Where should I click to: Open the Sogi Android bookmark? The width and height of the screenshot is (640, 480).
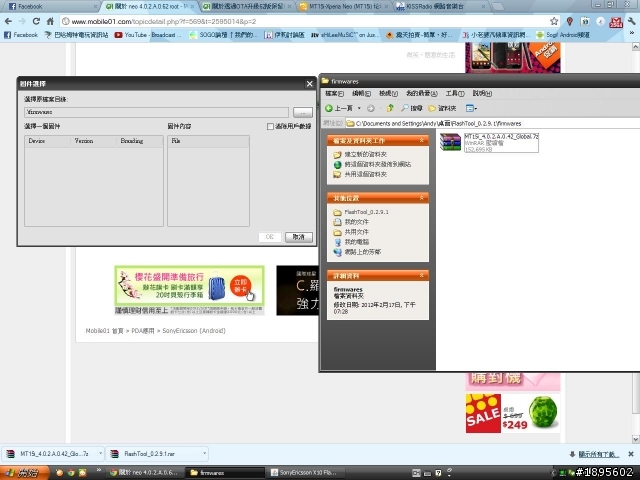[x=563, y=35]
